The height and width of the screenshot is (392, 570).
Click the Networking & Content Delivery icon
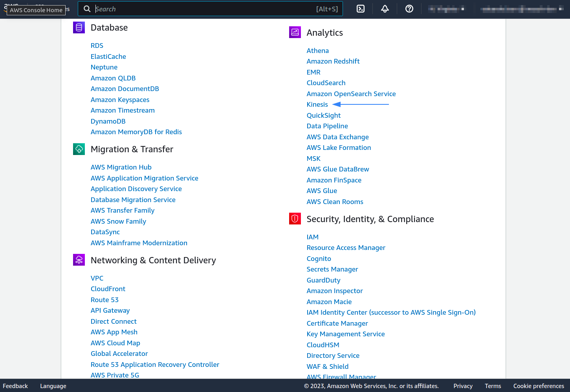tap(79, 260)
